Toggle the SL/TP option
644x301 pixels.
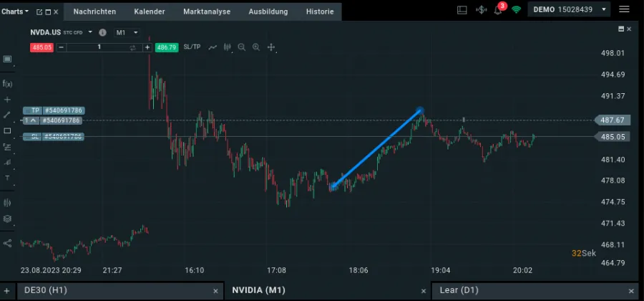click(x=192, y=47)
